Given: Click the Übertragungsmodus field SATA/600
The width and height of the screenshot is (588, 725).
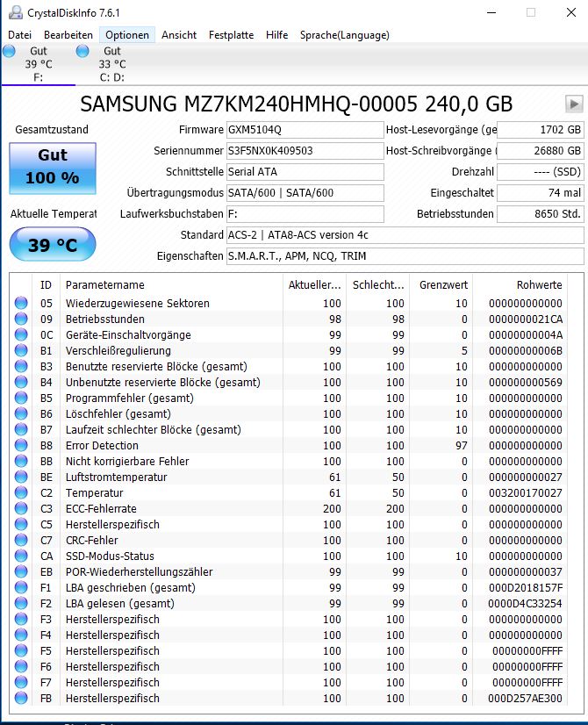Looking at the screenshot, I should (x=305, y=193).
